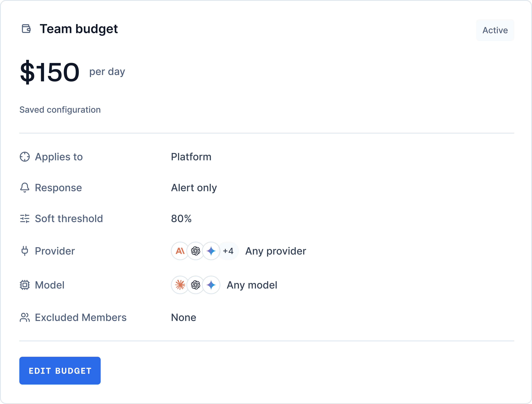Click the Provider plug icon
This screenshot has height=404, width=532.
coord(25,251)
